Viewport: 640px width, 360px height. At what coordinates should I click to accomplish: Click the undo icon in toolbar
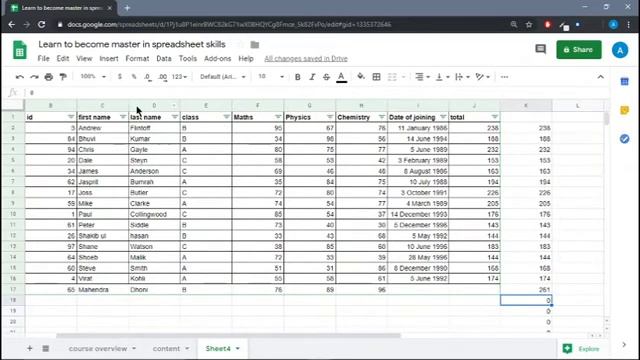tap(19, 77)
